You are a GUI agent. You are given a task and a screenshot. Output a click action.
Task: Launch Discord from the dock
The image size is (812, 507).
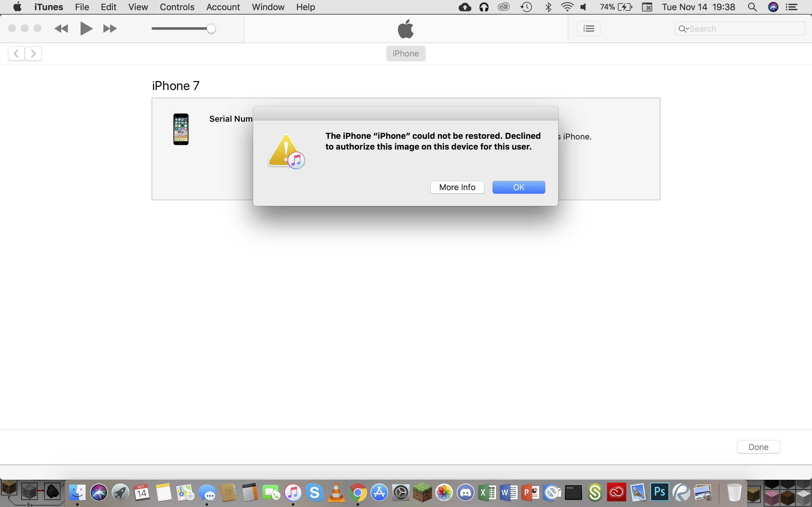click(465, 492)
